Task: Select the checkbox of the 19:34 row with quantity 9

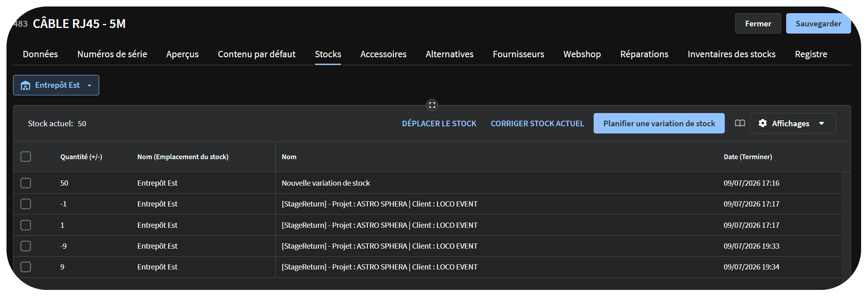Action: tap(26, 267)
